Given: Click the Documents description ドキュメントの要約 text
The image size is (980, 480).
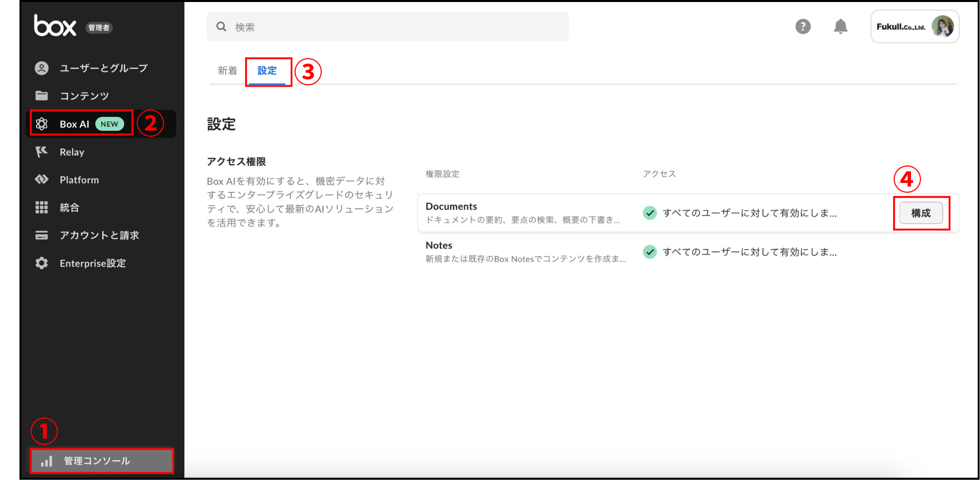Looking at the screenshot, I should (523, 220).
